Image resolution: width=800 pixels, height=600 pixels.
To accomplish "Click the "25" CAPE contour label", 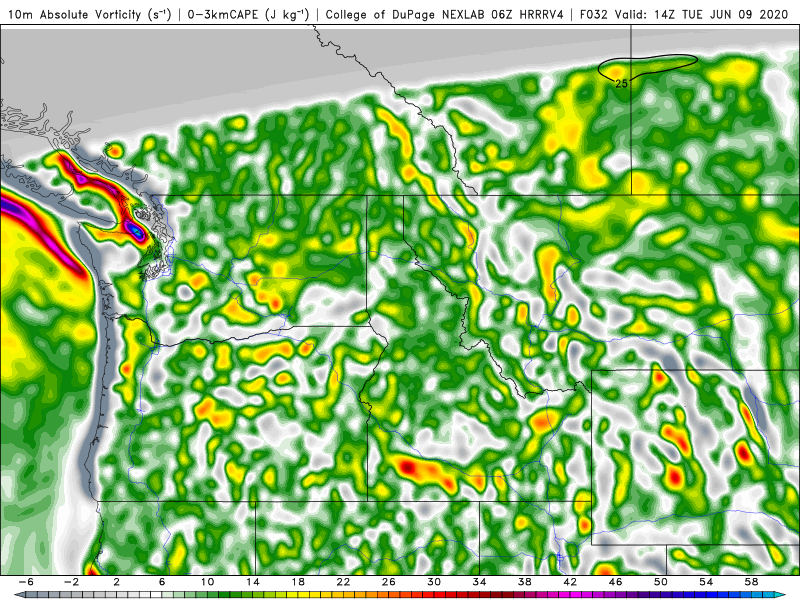I will click(x=621, y=84).
